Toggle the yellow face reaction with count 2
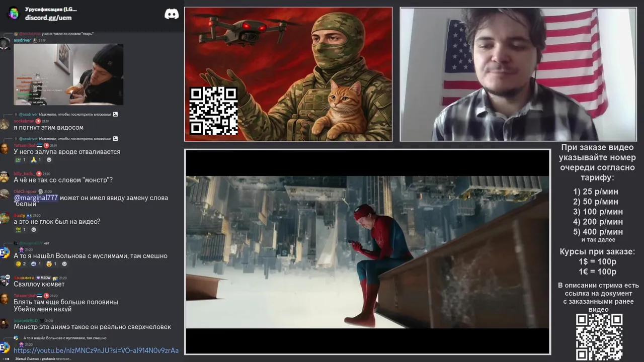The image size is (644, 362). 21,264
